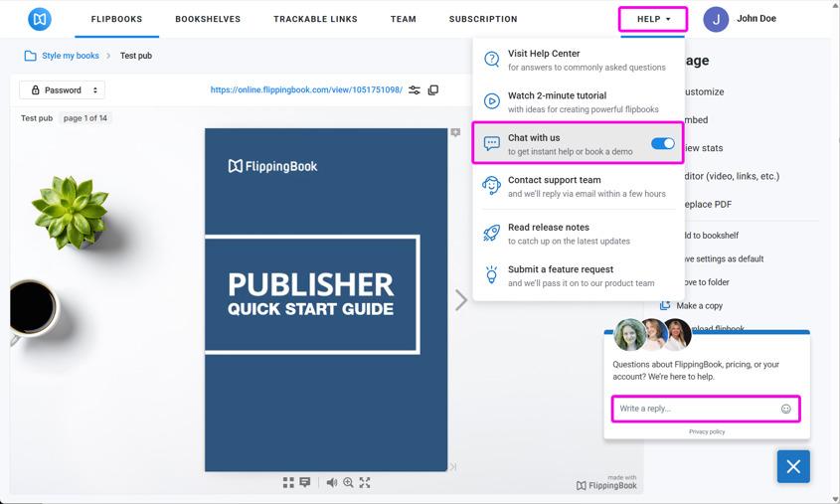840x504 pixels.
Task: Click the FlippingBook logo icon
Action: [x=40, y=19]
